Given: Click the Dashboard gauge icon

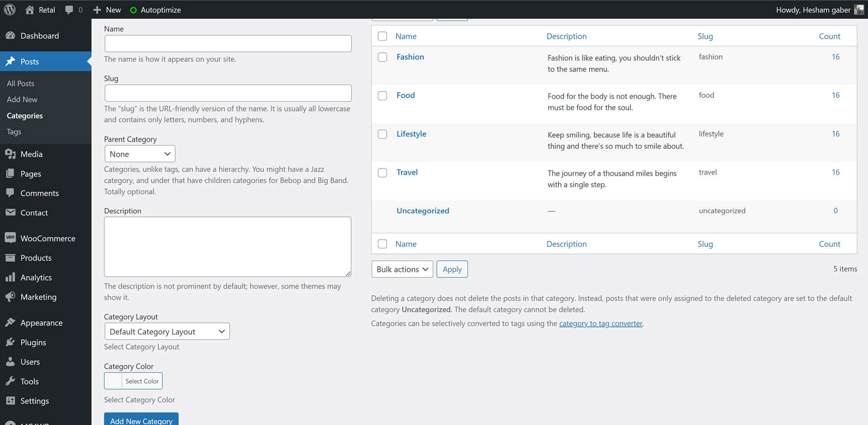Looking at the screenshot, I should point(10,35).
